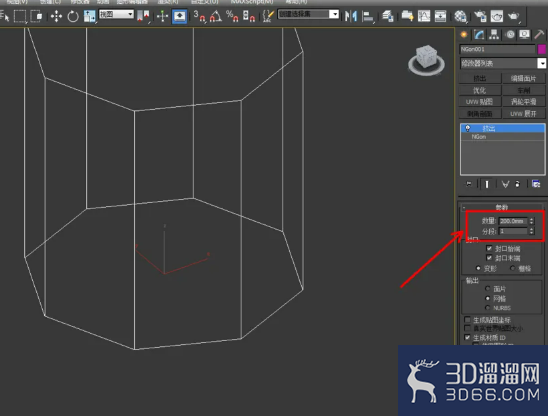
Task: Click the Align tool icon
Action: click(367, 16)
